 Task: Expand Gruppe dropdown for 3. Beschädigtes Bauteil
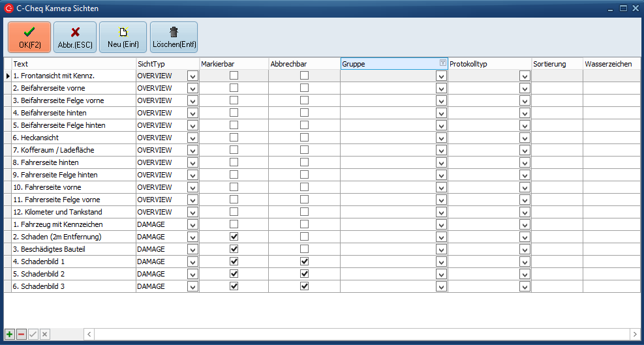coord(441,250)
